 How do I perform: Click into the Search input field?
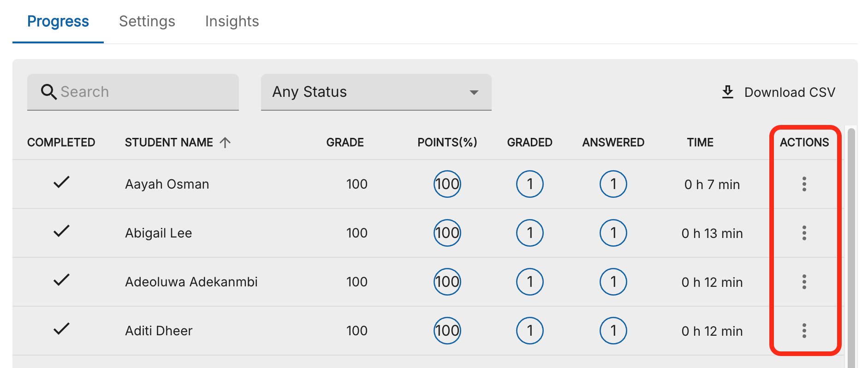(133, 92)
